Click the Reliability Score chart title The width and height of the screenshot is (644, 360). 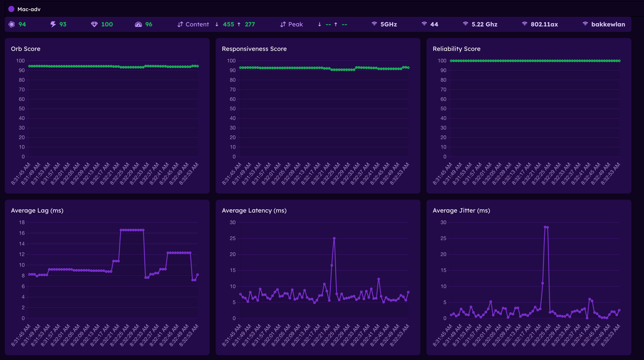tap(457, 49)
